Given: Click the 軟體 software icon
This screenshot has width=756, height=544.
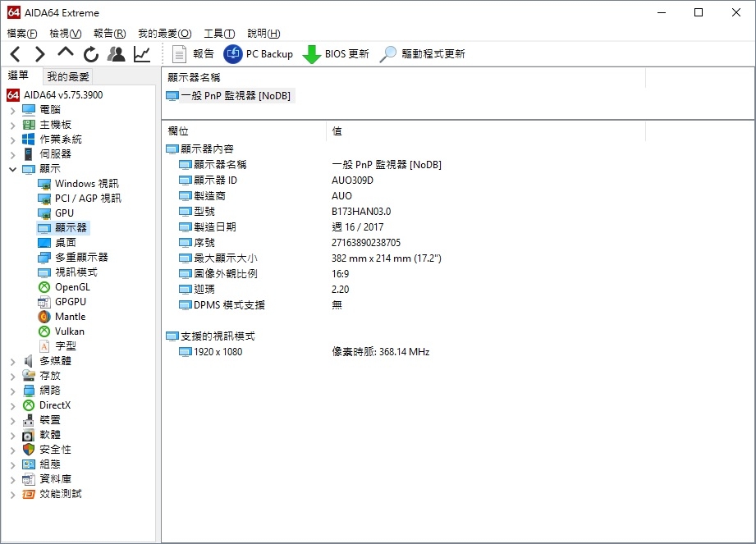Looking at the screenshot, I should coord(29,435).
